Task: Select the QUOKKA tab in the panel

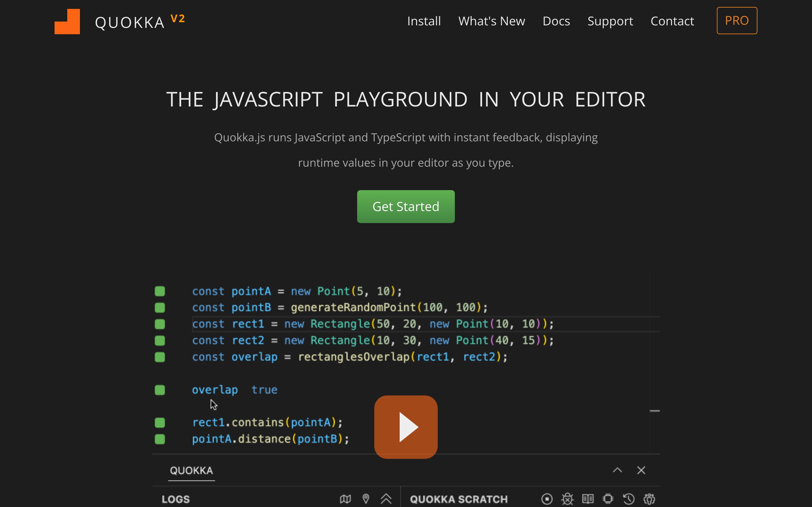Action: click(191, 471)
